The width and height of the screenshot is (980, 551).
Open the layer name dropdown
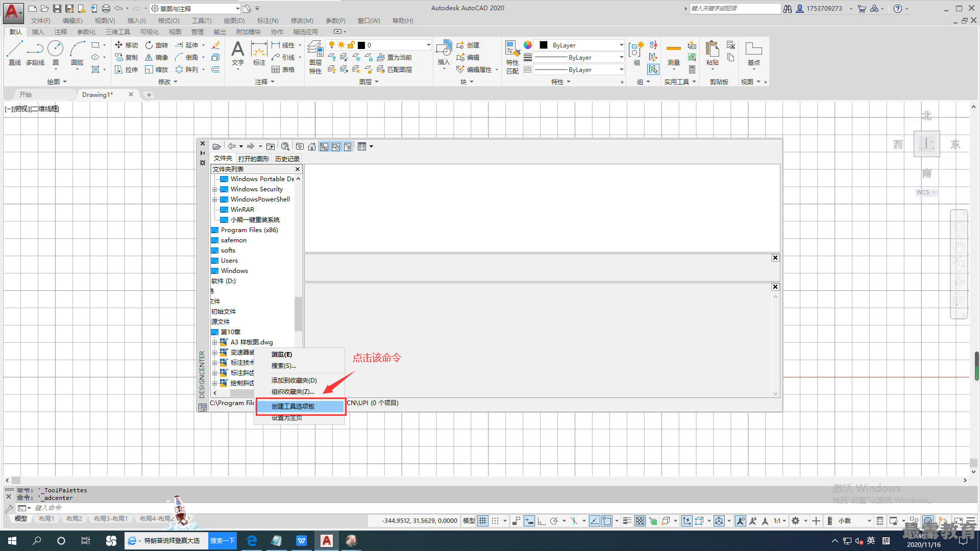click(x=428, y=45)
